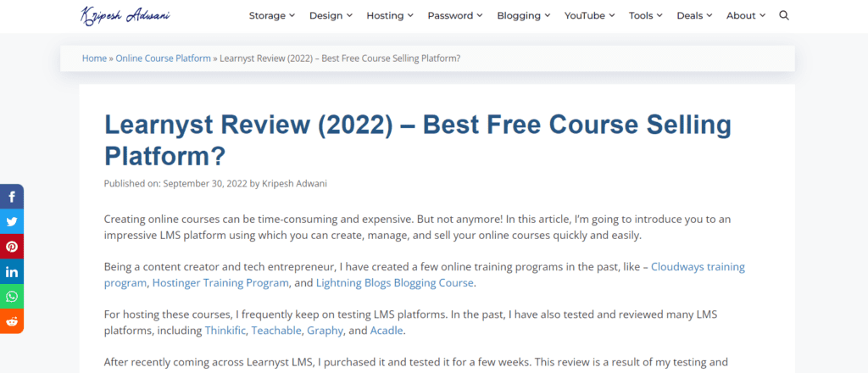Share on LinkedIn via sidebar icon
Image resolution: width=868 pixels, height=373 pixels.
[x=12, y=271]
